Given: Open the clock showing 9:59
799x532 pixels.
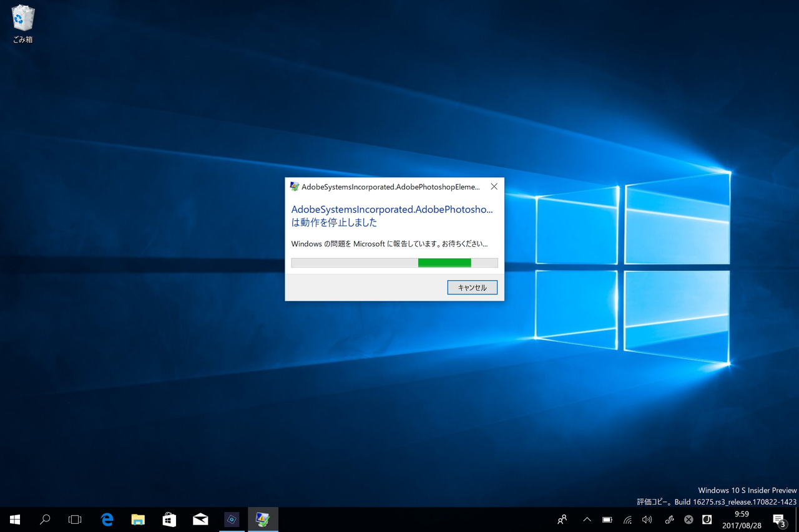Looking at the screenshot, I should click(x=742, y=520).
